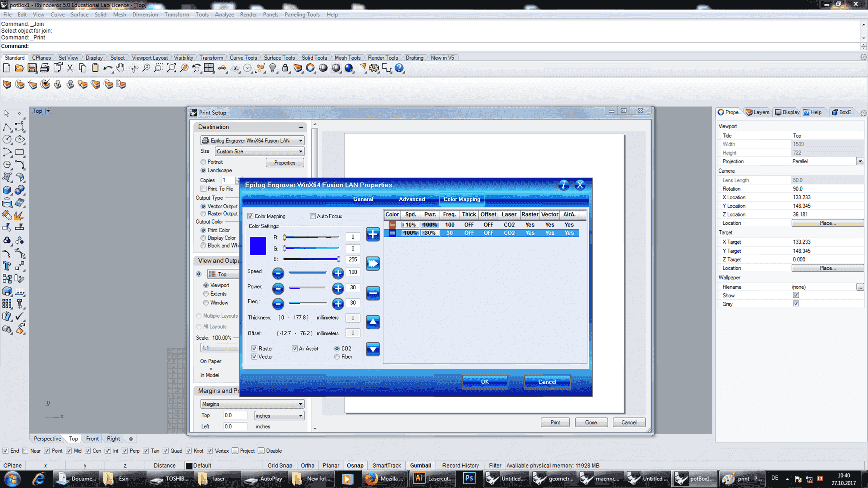This screenshot has height=488, width=868.
Task: Open the Top viewport title dropdown arrow
Action: pos(48,111)
